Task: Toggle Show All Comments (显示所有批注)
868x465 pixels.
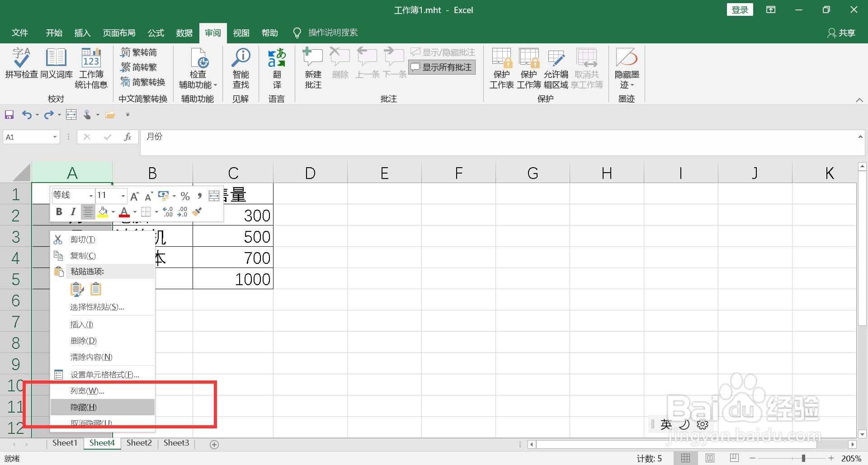Action: coord(442,67)
